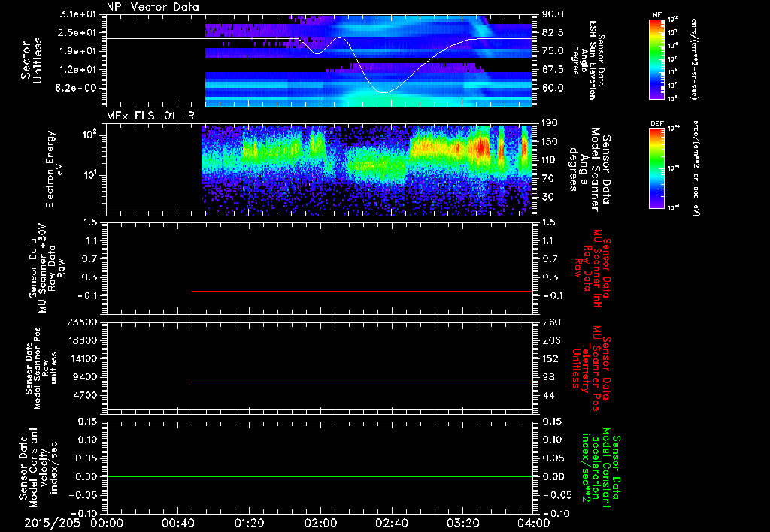Click the "Electron Energy eV" axis label
The width and height of the screenshot is (770, 532).
[x=55, y=169]
